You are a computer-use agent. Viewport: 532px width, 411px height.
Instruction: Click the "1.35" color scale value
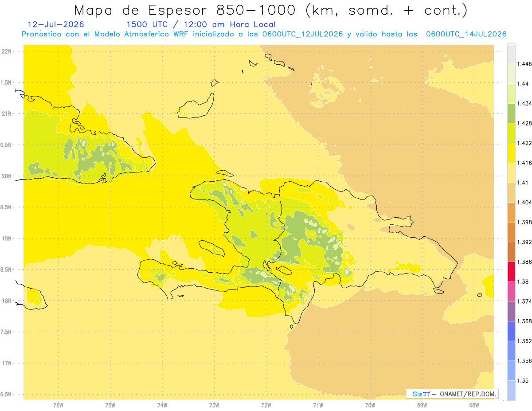pyautogui.click(x=523, y=380)
